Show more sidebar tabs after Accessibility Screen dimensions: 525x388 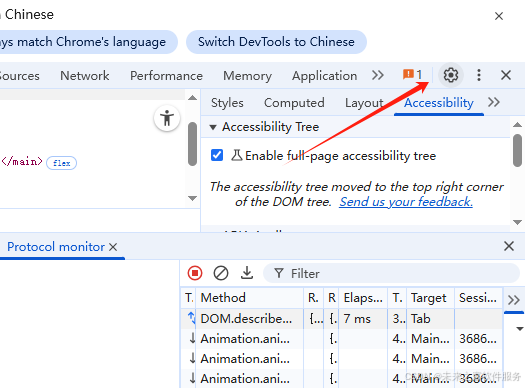[x=494, y=102]
